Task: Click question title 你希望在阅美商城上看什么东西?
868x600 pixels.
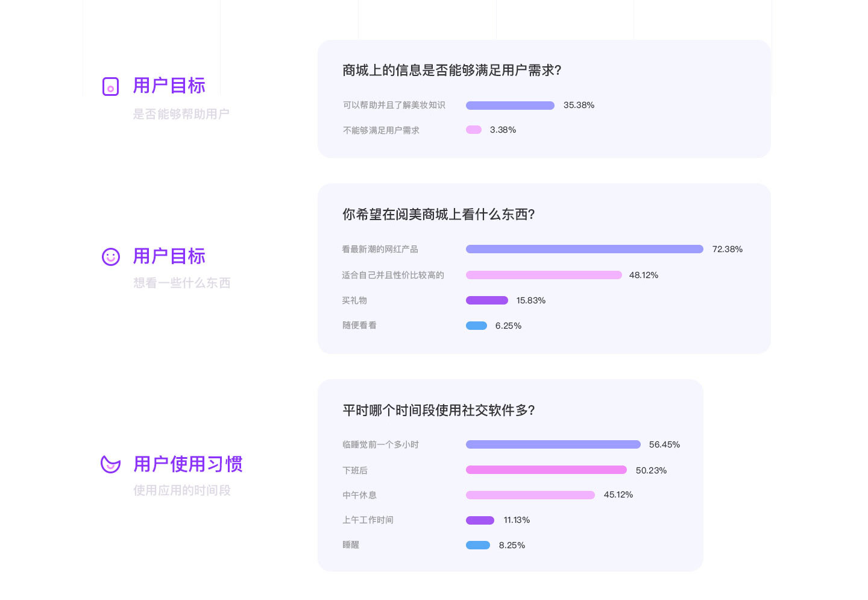Action: click(x=439, y=215)
